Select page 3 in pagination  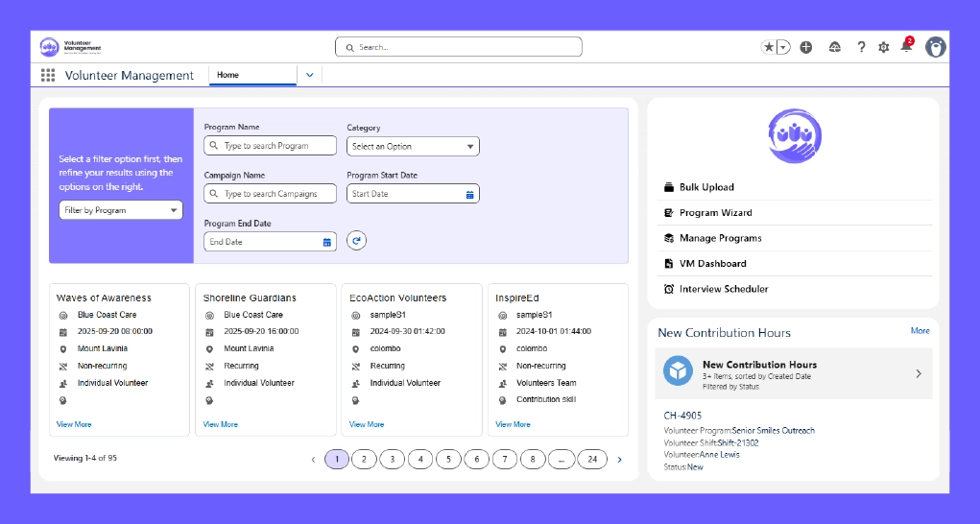tap(392, 460)
